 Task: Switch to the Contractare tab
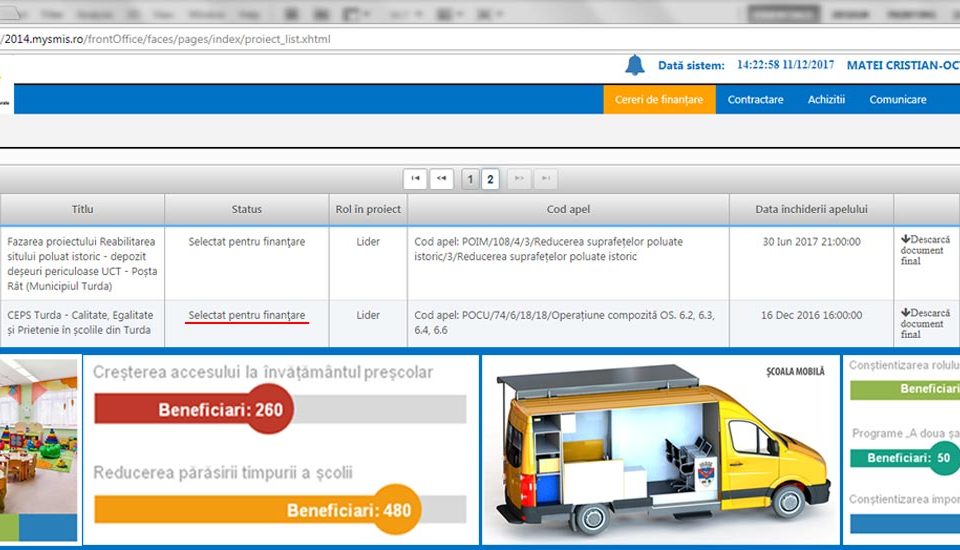tap(755, 99)
